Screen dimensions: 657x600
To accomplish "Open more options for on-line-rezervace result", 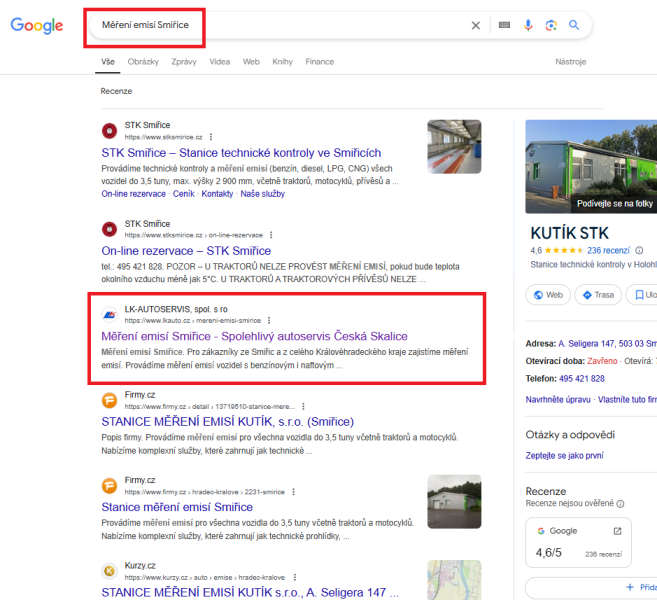I will (271, 235).
